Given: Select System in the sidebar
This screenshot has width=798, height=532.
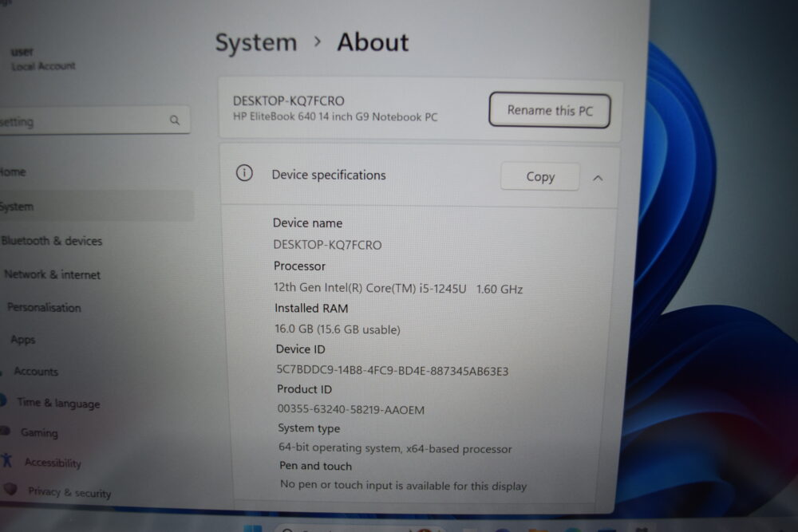Looking at the screenshot, I should (x=97, y=207).
